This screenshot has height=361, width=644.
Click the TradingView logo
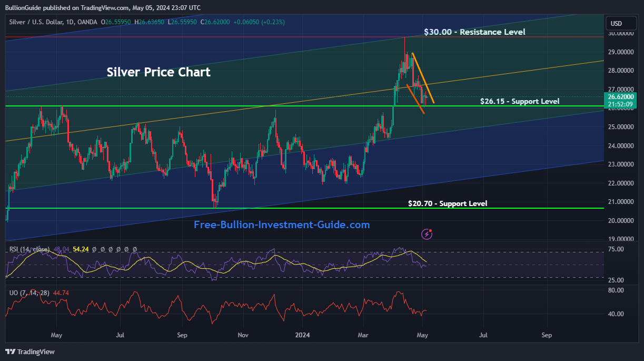(30, 352)
